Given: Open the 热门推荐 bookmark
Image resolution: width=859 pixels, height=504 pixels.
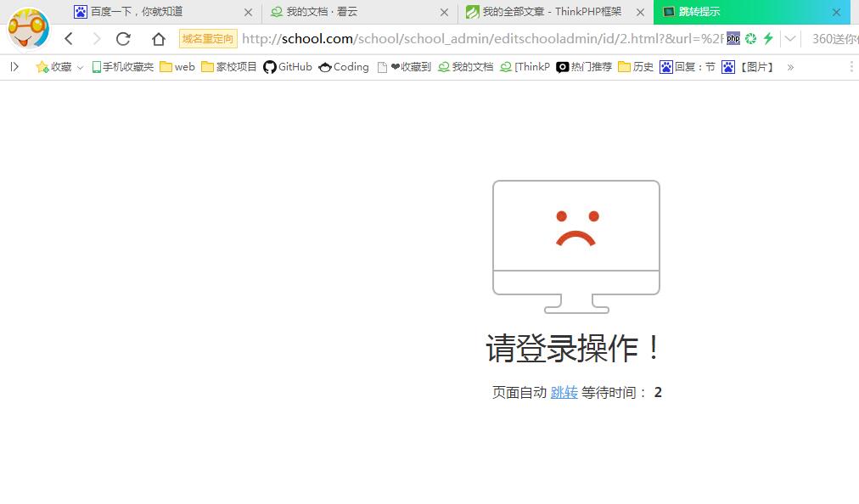Looking at the screenshot, I should (584, 67).
